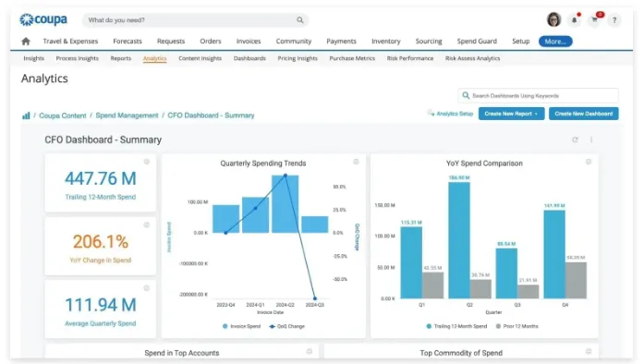Open the Spend Guard menu

[477, 41]
